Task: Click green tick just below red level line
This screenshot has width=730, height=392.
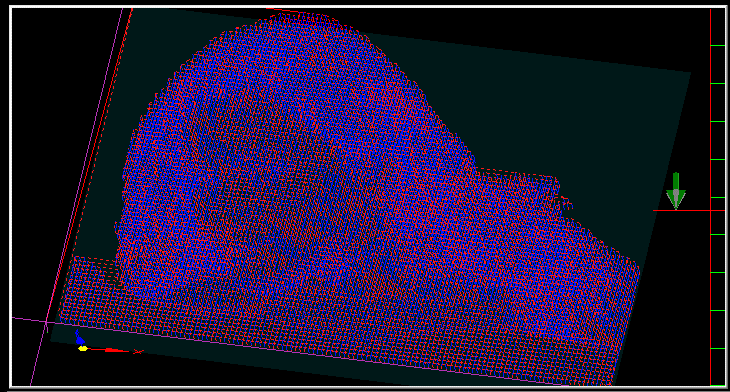Action: click(718, 235)
